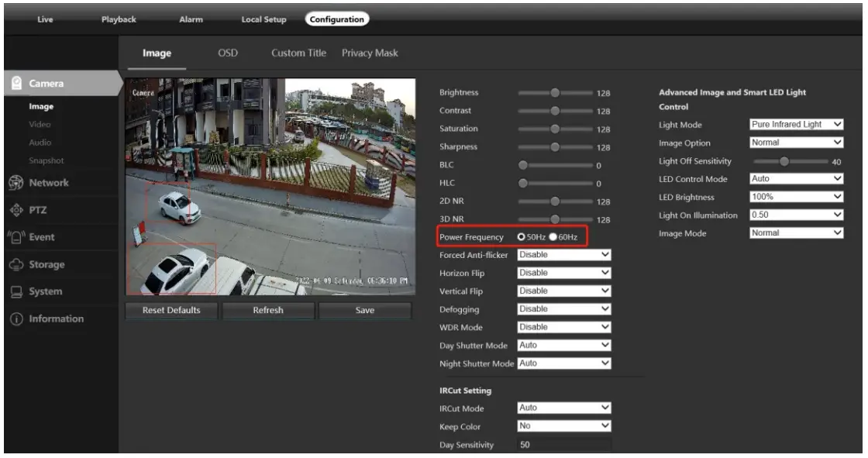Open the Forced Anti-flicker dropdown
This screenshot has width=868, height=458.
(x=564, y=254)
